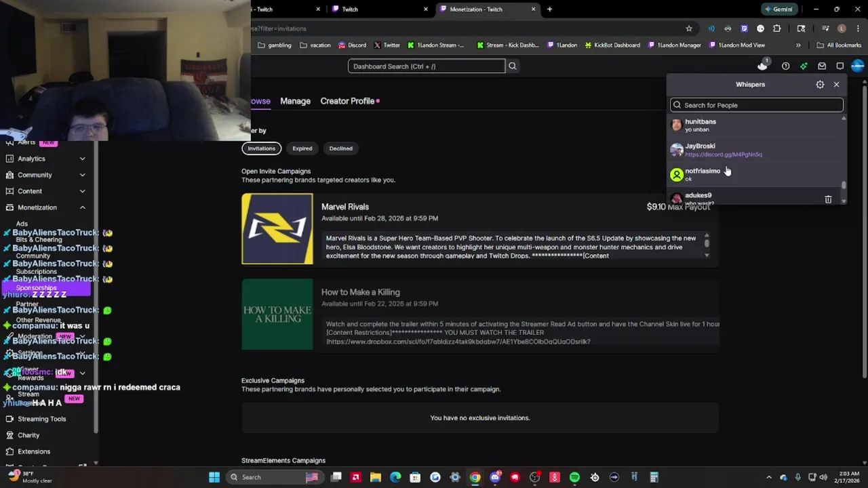
Task: Open the KickBot Dashboard bookmark
Action: 612,45
